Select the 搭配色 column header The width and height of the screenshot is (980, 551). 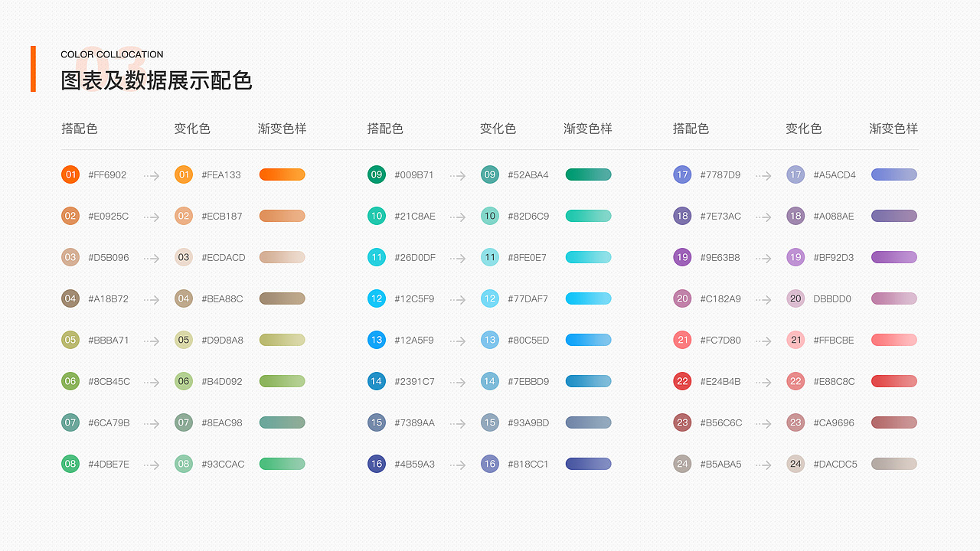pos(80,129)
